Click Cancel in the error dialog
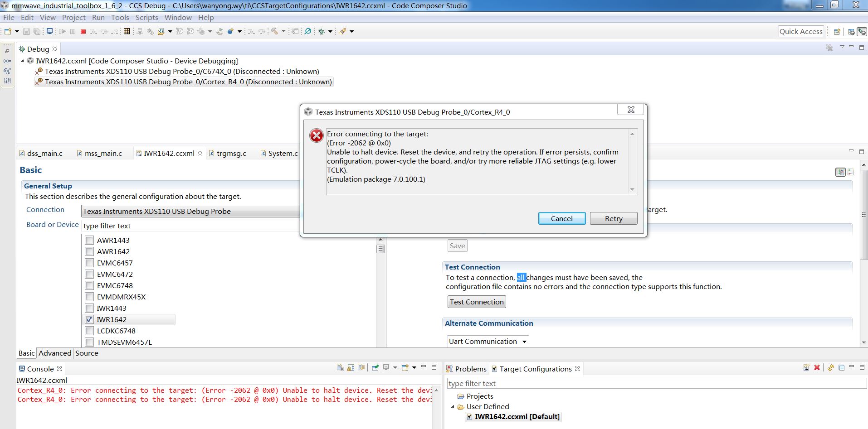The width and height of the screenshot is (868, 429). pos(561,218)
